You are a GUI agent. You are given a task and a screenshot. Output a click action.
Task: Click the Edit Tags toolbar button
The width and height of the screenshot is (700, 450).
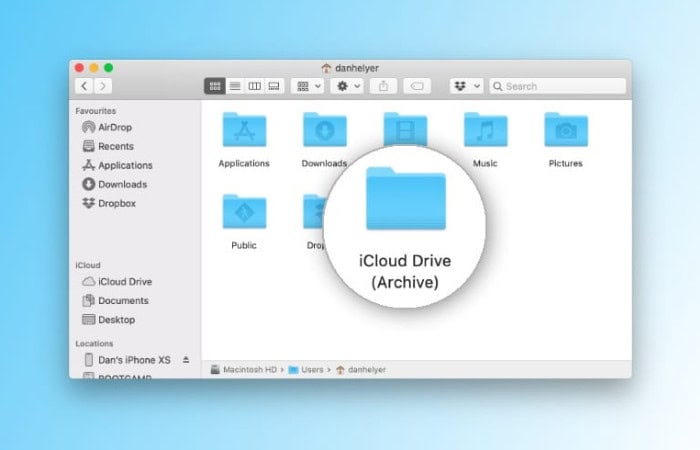pos(417,86)
